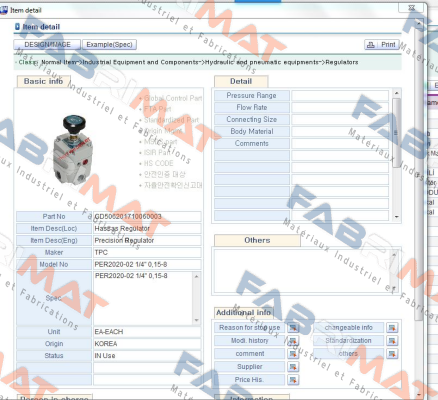
Task: Click the Part No input field
Action: 147,216
